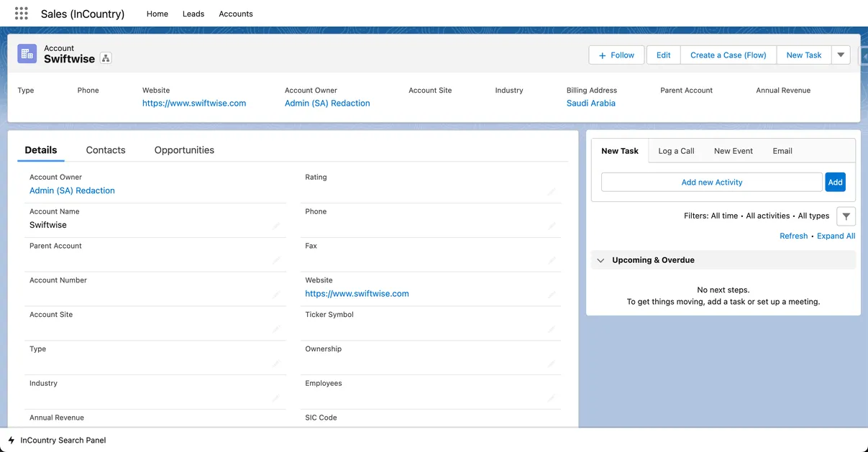Viewport: 868px width, 452px height.
Task: Edit the Rating field via pencil icon
Action: click(x=552, y=191)
